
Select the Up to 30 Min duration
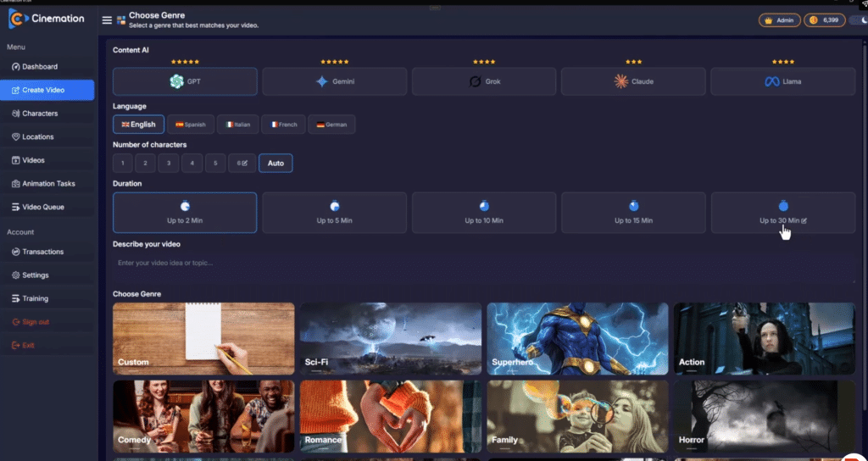782,213
